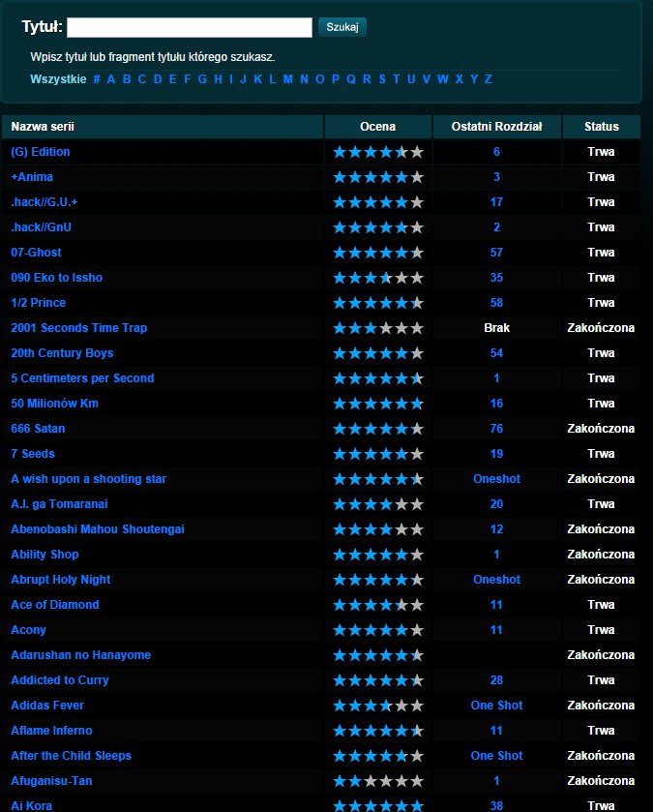Open the Afuganisu-Tan series
Viewport: 653px width, 812px height.
[x=51, y=781]
